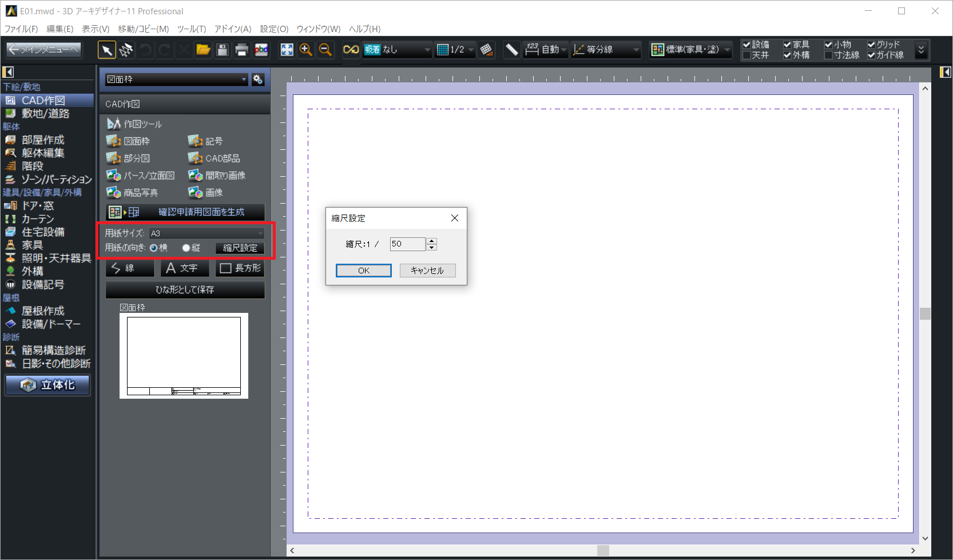Click the open folder toolbar icon
The width and height of the screenshot is (953, 560).
click(x=203, y=50)
